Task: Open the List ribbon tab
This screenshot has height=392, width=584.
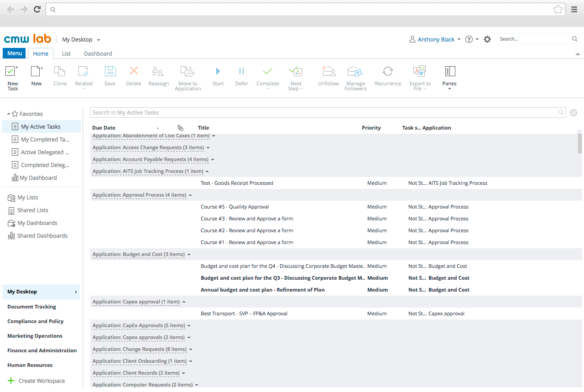Action: (x=66, y=53)
